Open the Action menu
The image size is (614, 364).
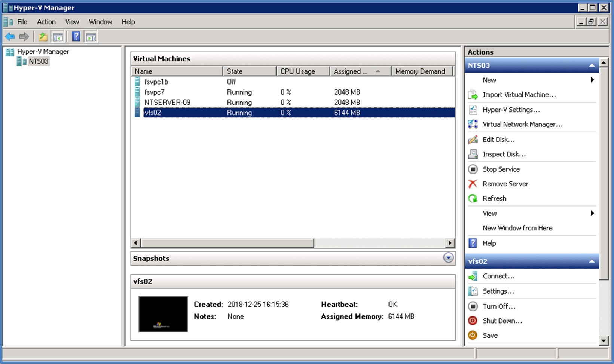click(46, 22)
